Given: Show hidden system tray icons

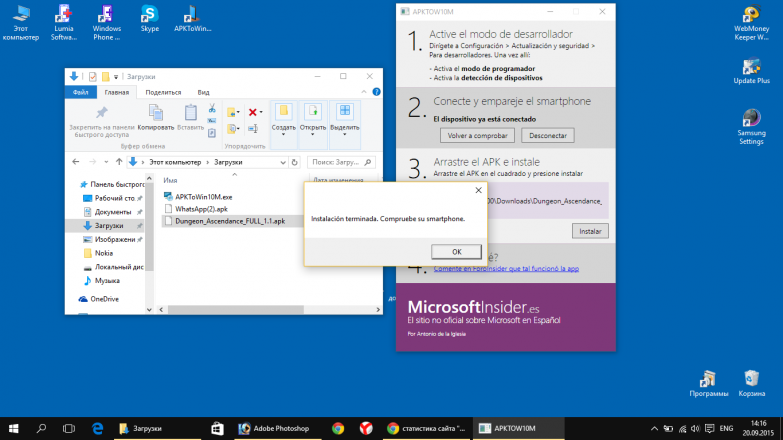Looking at the screenshot, I should (654, 429).
